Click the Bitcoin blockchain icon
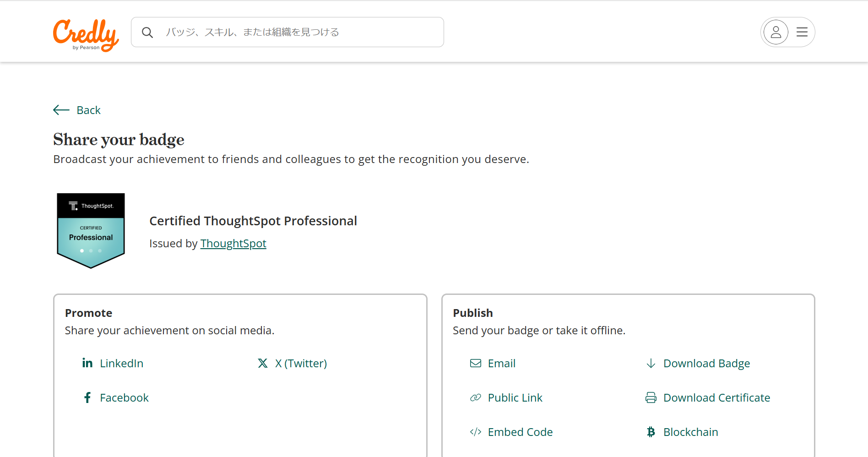This screenshot has width=868, height=457. click(x=651, y=432)
